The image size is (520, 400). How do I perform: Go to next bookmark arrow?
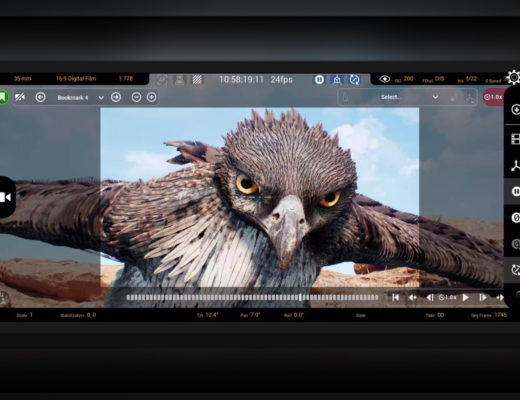[116, 97]
